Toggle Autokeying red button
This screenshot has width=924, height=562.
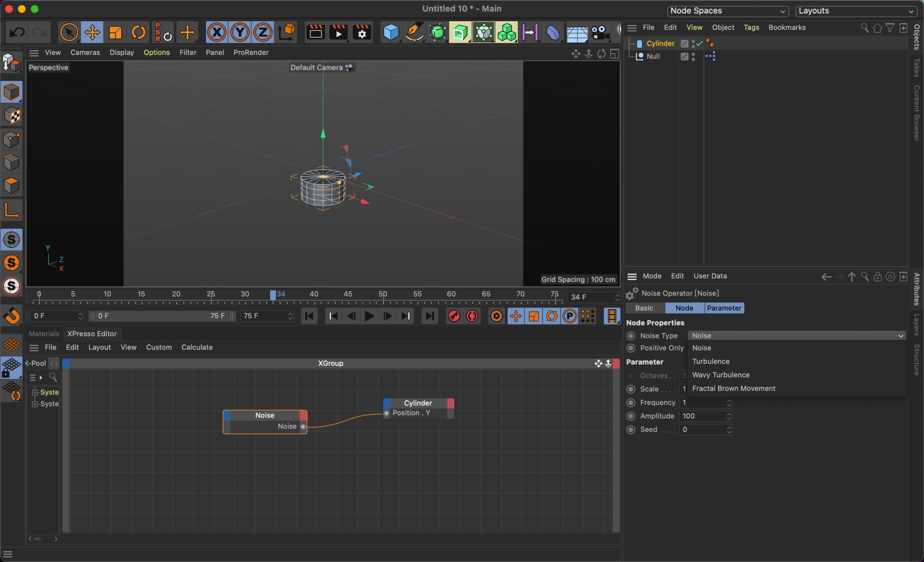(472, 316)
